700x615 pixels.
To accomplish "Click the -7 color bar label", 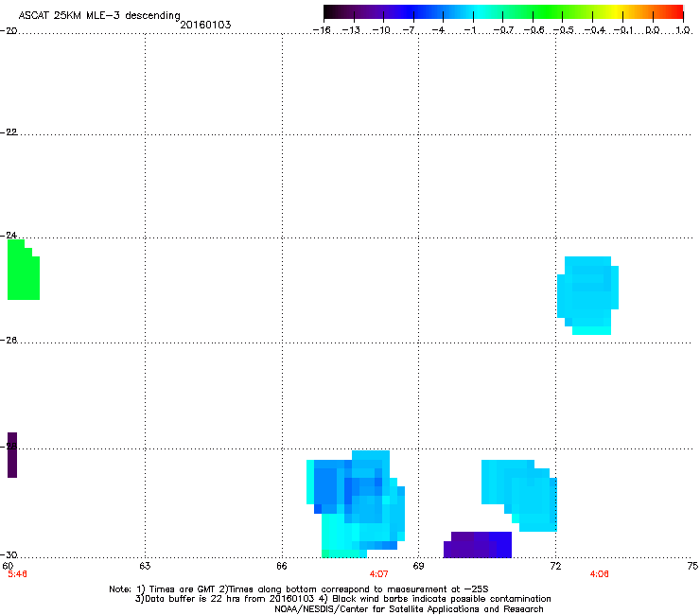I will point(409,30).
